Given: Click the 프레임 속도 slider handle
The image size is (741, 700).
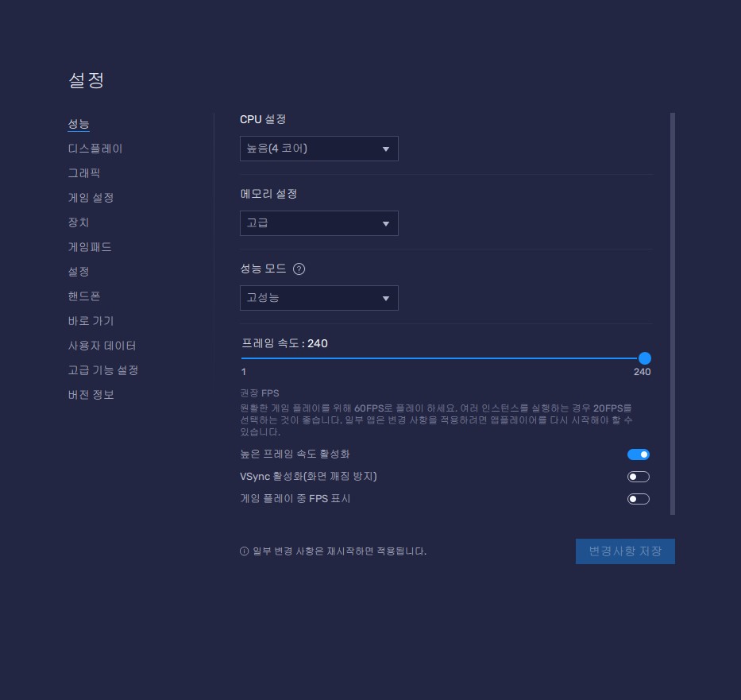Looking at the screenshot, I should pos(645,358).
